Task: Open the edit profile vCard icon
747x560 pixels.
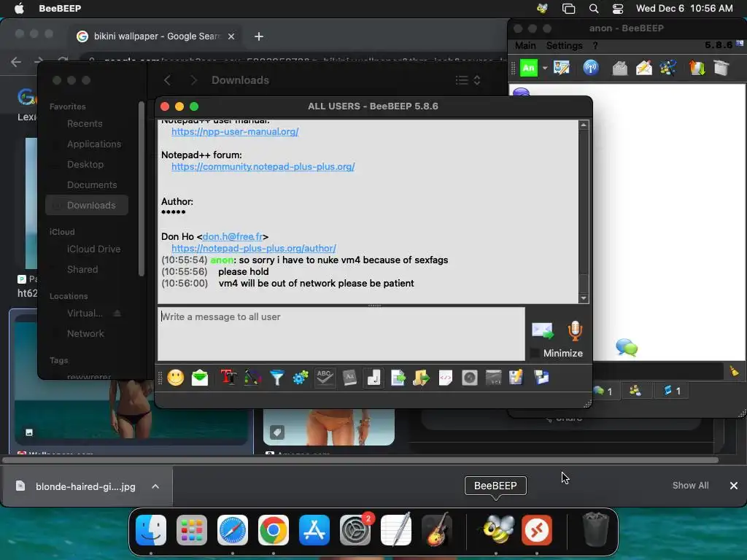Action: pyautogui.click(x=562, y=68)
